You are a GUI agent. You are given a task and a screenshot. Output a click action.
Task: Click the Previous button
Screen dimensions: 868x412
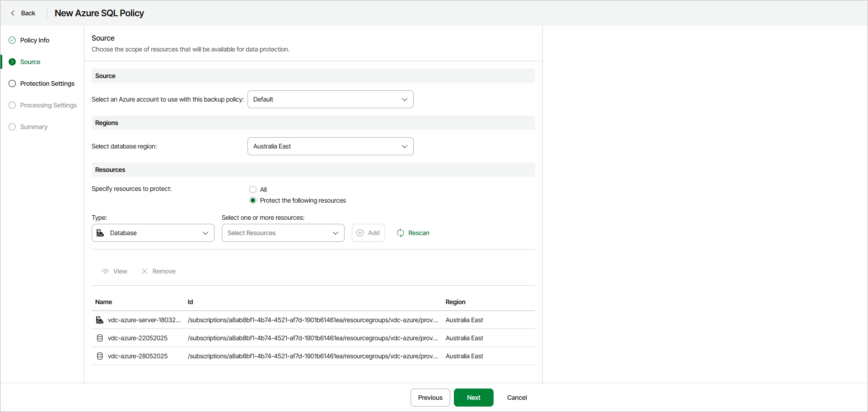click(430, 398)
